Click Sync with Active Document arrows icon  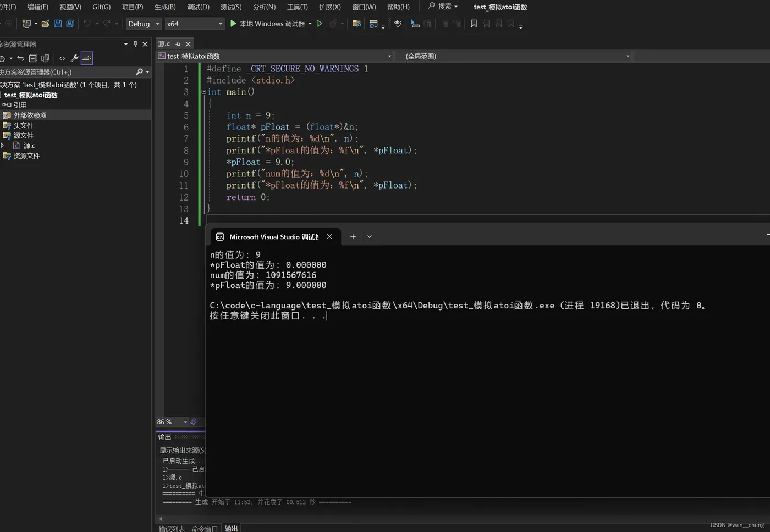(x=20, y=58)
